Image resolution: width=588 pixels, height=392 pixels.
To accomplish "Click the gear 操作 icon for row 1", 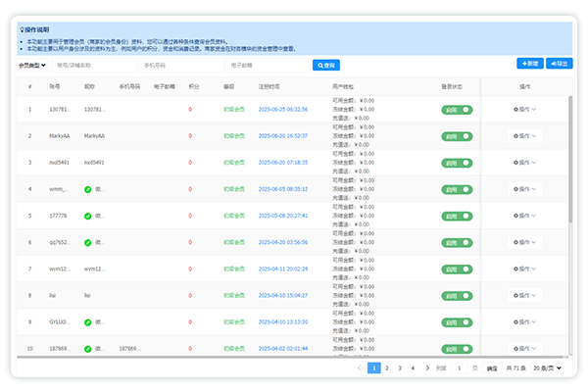I will 516,109.
